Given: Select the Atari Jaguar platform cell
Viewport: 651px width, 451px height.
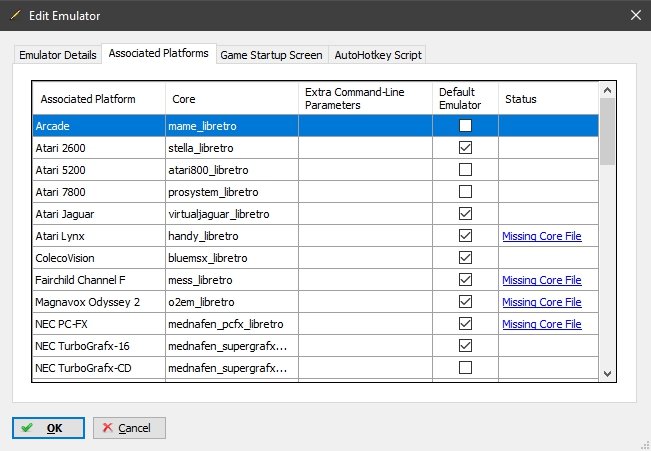Looking at the screenshot, I should click(99, 214).
